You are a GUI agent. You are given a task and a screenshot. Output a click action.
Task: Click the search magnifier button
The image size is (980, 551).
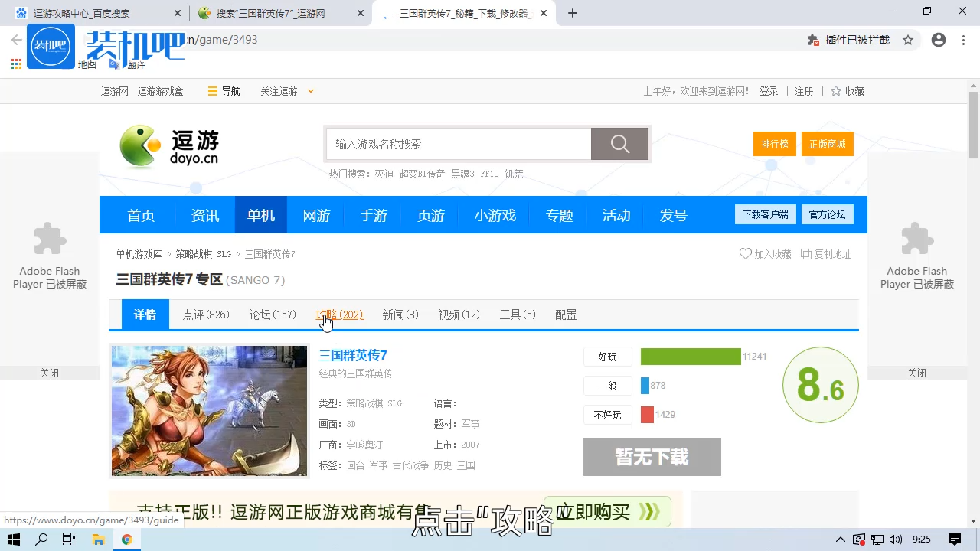tap(619, 143)
